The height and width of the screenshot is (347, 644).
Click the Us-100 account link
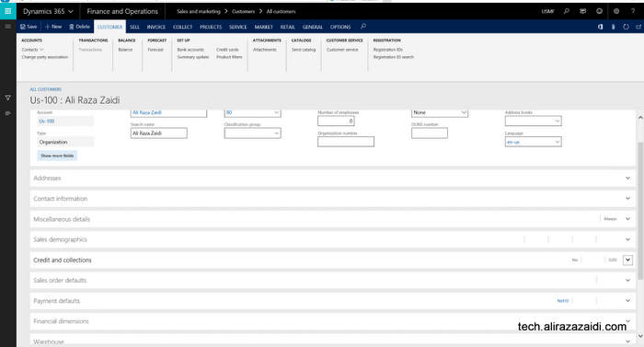46,121
